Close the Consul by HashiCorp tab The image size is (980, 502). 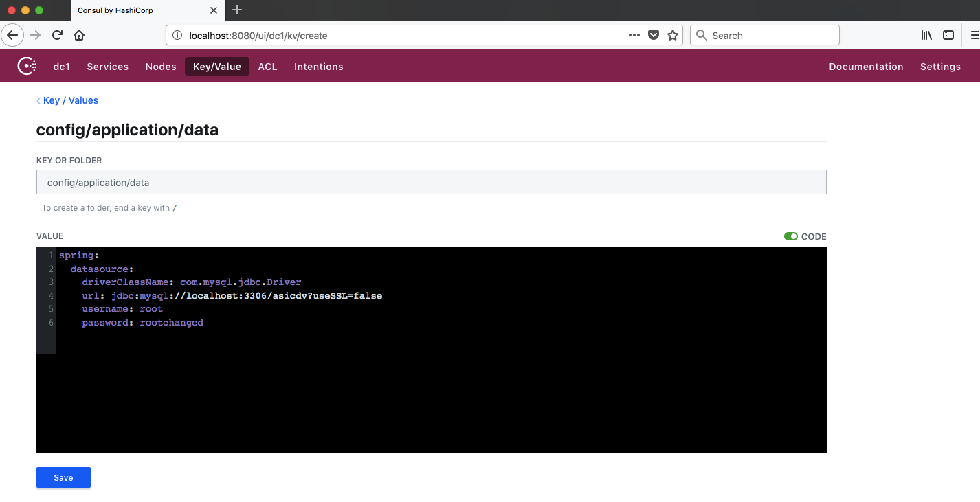point(214,10)
